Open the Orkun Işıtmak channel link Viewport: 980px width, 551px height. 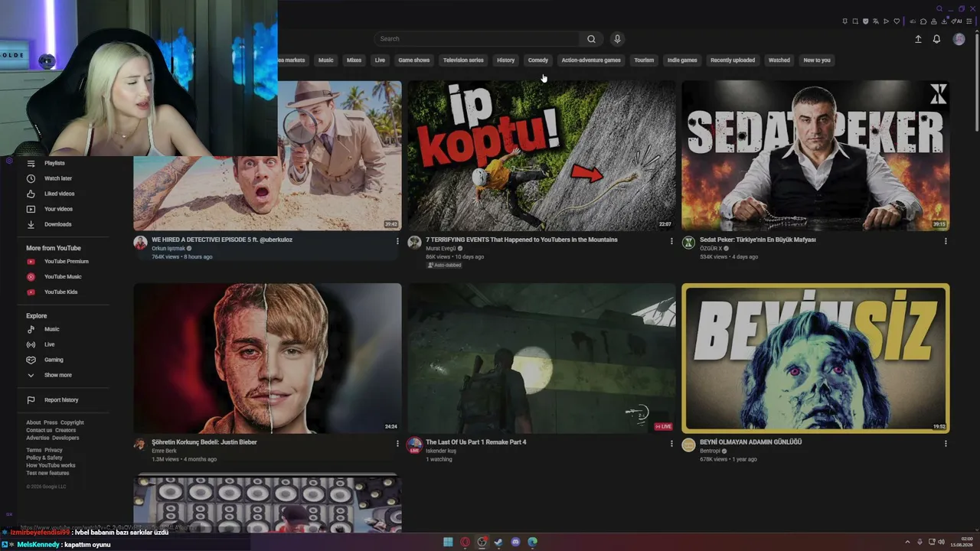pyautogui.click(x=168, y=249)
